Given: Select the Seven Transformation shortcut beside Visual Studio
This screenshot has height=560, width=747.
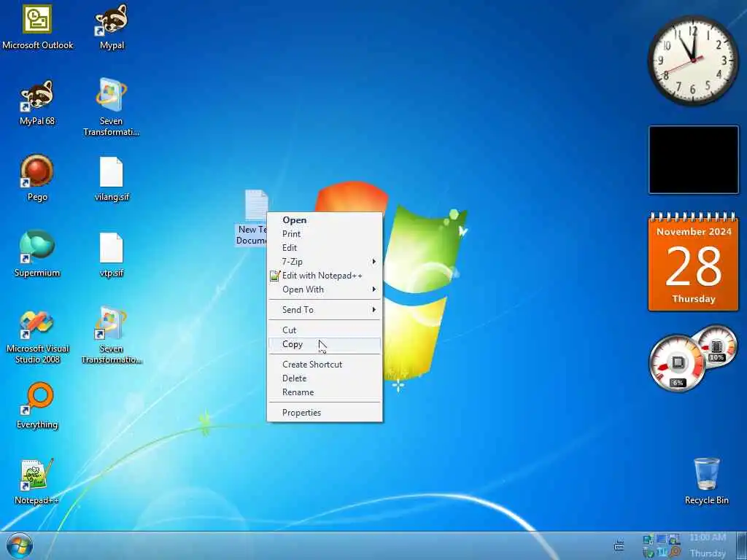Looking at the screenshot, I should [112, 335].
